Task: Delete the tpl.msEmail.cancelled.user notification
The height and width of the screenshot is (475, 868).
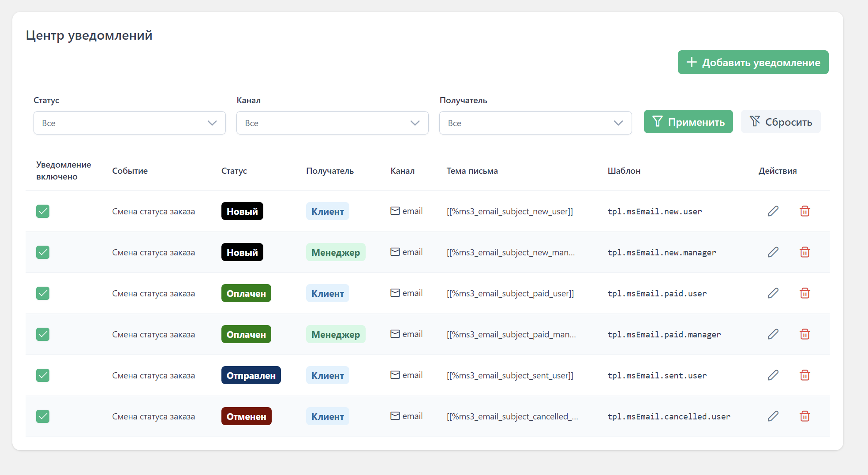Action: [x=804, y=416]
